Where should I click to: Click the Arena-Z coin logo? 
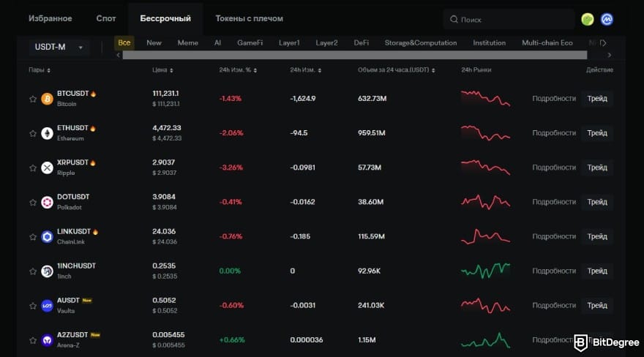click(48, 340)
